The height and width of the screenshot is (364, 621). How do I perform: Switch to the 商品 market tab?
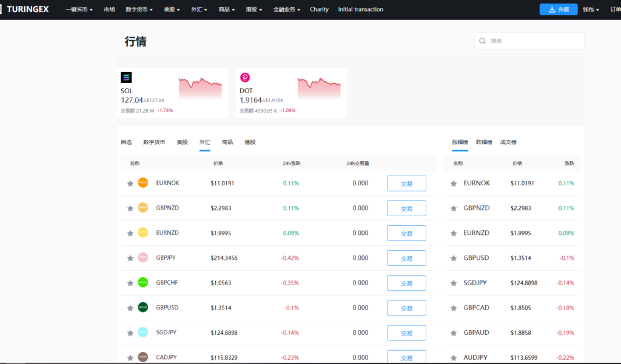(227, 142)
